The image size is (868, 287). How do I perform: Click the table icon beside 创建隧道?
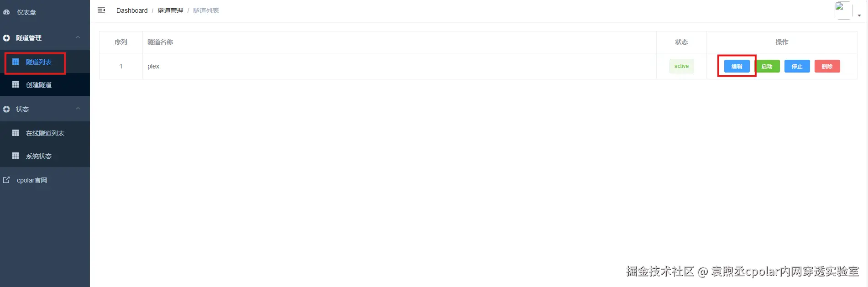click(16, 84)
